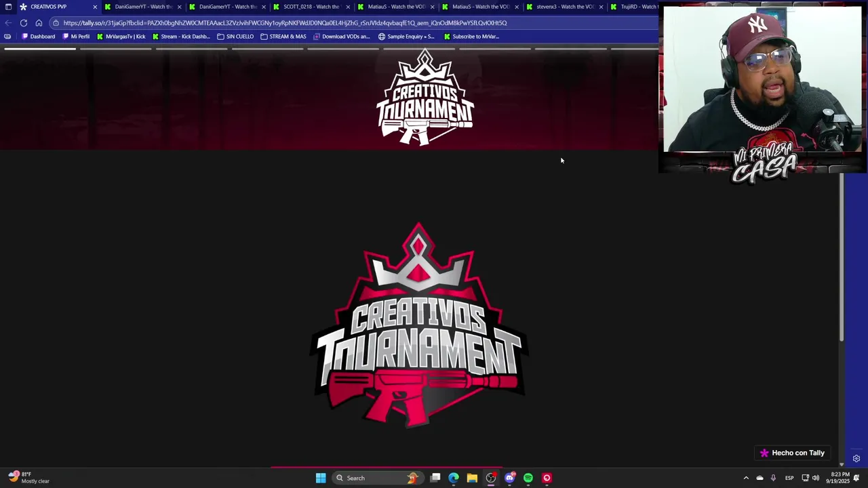Open the Subscribe to MrVar... bookmark

click(x=471, y=37)
